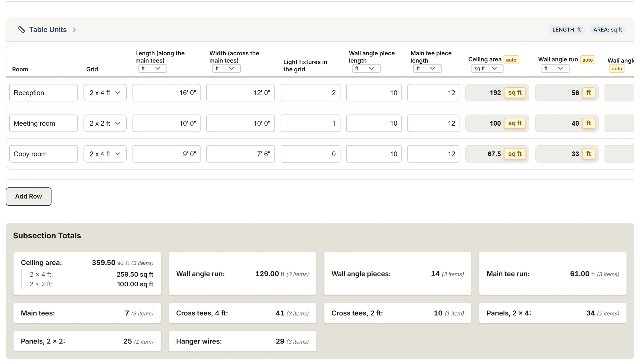Click Copy room ceiling area 67.5 value

coord(497,154)
